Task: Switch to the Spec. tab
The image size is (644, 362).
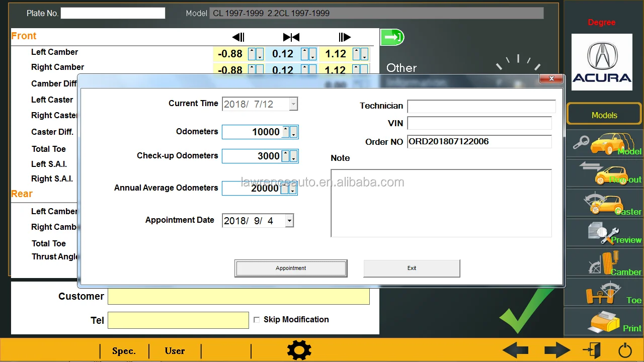Action: tap(124, 351)
